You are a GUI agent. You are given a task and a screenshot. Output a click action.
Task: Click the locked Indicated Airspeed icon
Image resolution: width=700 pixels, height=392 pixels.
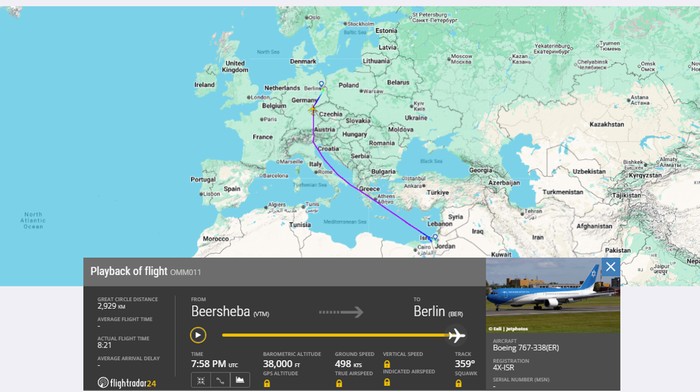tap(387, 382)
